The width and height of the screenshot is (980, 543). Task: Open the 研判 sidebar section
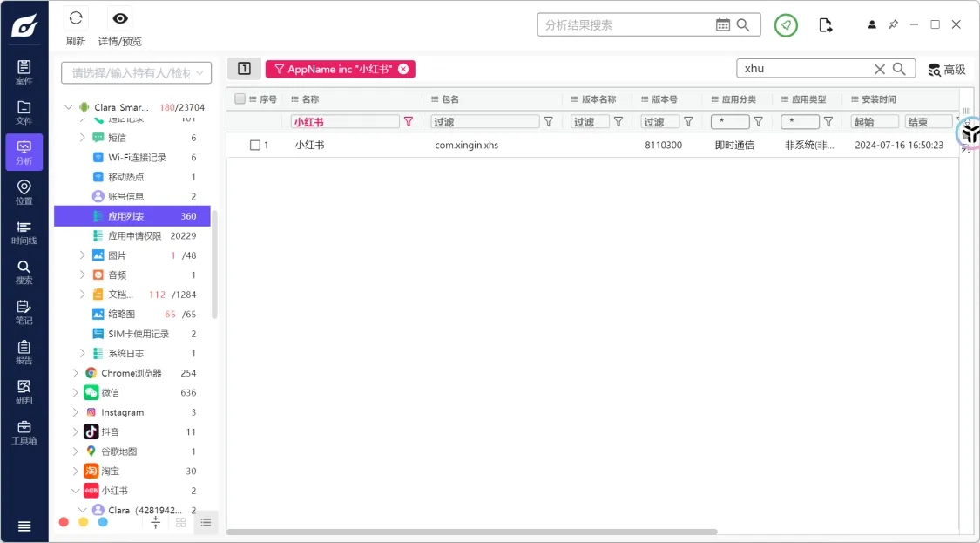(24, 393)
